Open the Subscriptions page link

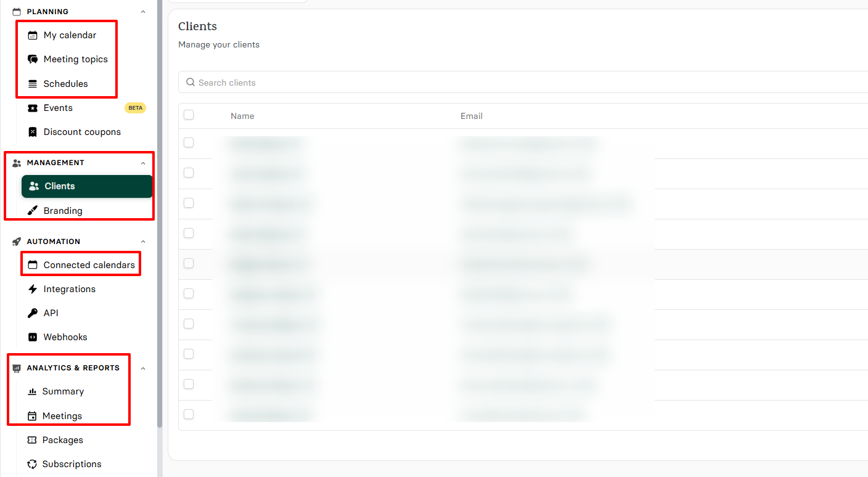point(72,464)
